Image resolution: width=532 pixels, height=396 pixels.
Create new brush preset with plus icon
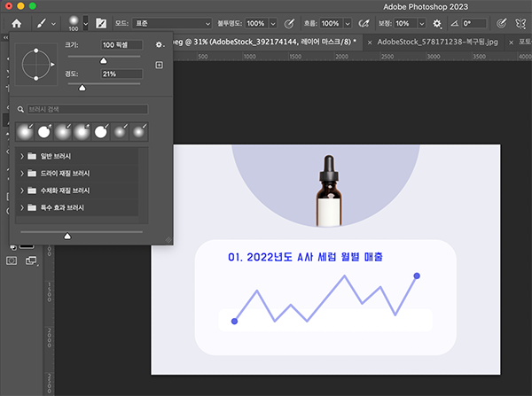(159, 65)
